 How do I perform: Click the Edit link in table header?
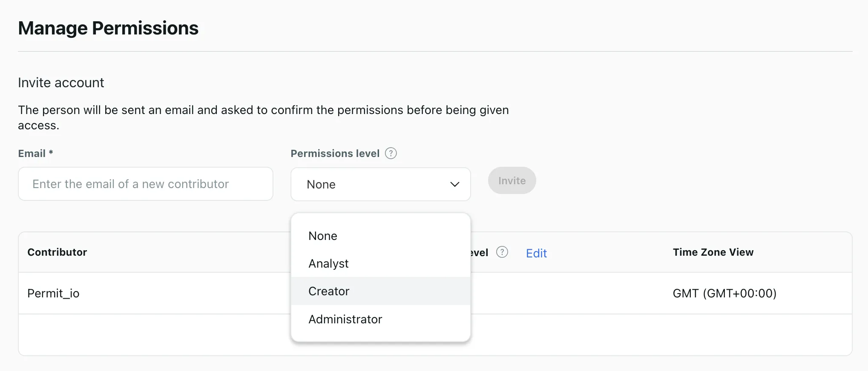(536, 253)
